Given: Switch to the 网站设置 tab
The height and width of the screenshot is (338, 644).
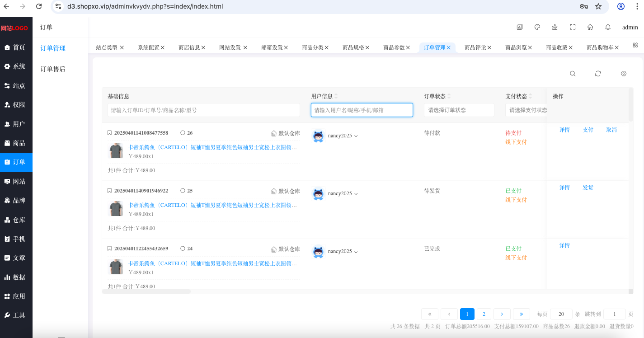Looking at the screenshot, I should click(x=230, y=47).
